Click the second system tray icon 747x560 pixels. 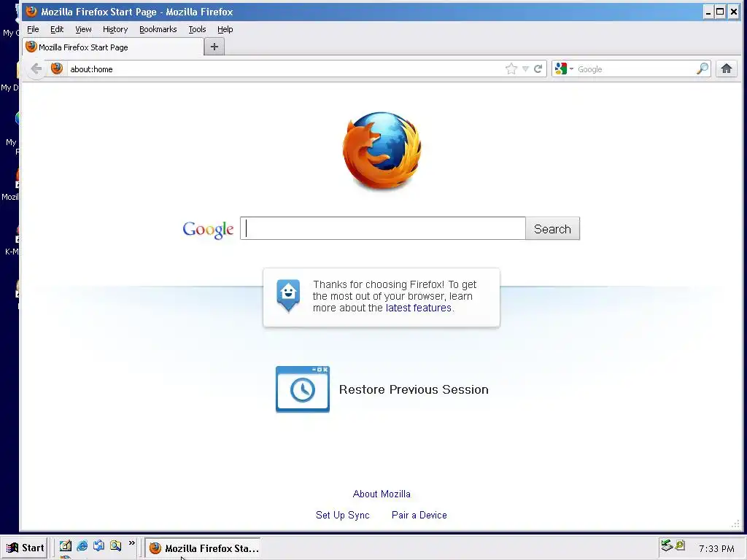click(681, 545)
